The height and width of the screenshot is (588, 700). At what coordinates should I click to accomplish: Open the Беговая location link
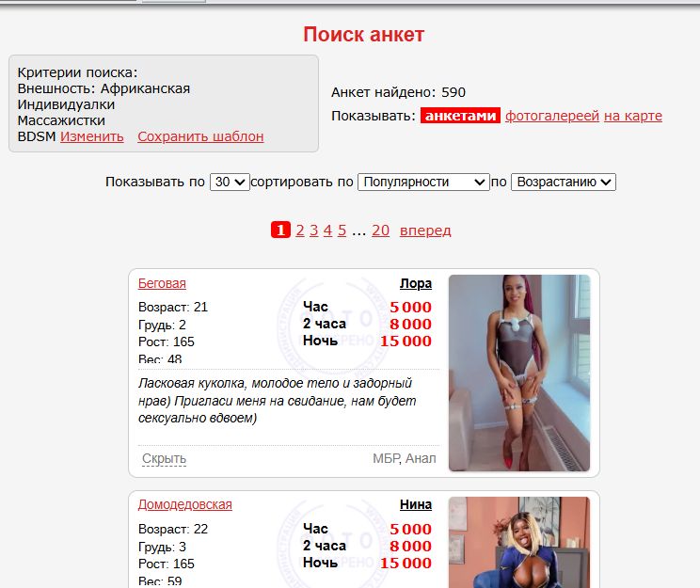click(x=162, y=283)
